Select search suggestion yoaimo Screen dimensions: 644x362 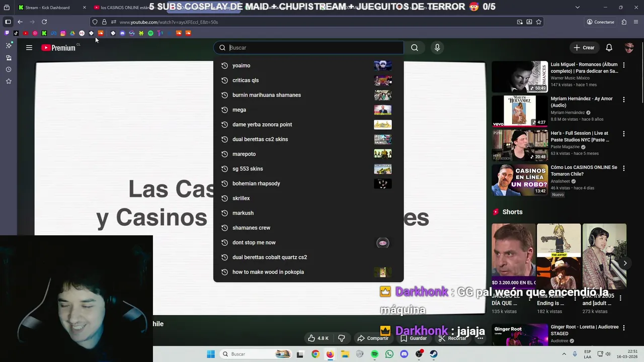(308, 65)
